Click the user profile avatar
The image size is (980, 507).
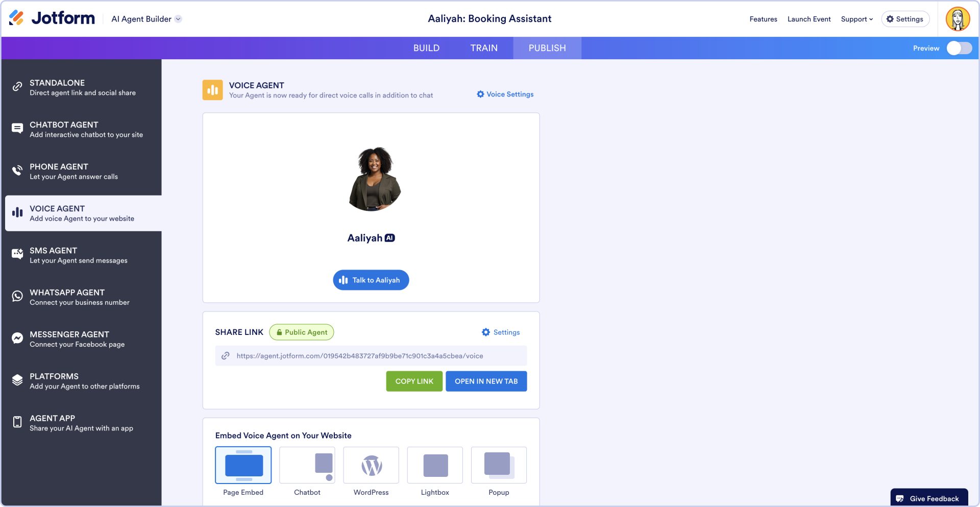coord(958,19)
